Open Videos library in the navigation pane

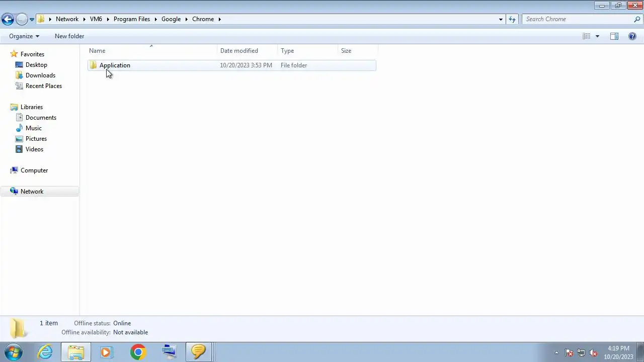(x=34, y=149)
